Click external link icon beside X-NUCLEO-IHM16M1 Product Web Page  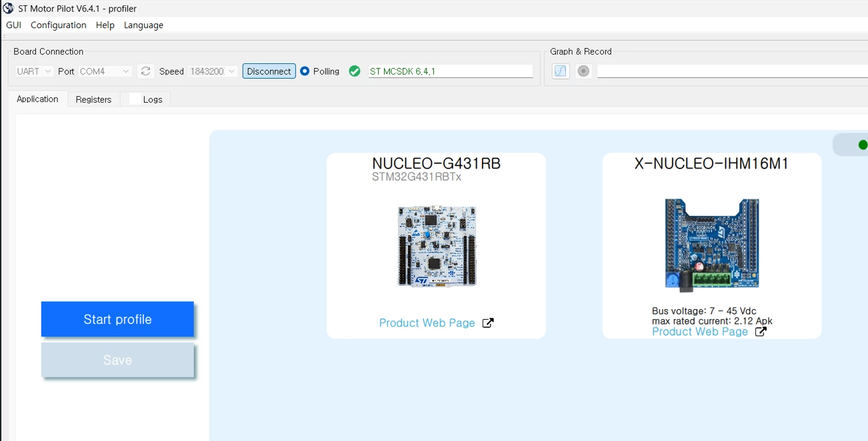coord(761,332)
